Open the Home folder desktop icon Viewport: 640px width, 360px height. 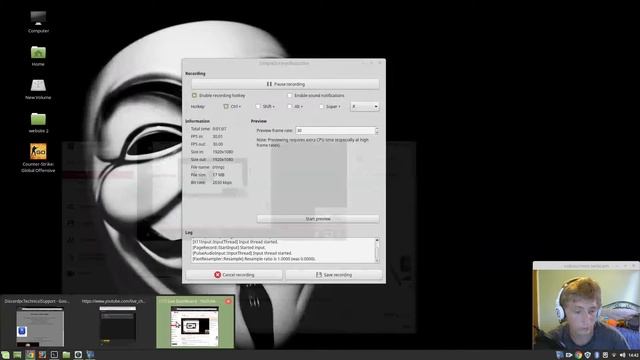38,56
